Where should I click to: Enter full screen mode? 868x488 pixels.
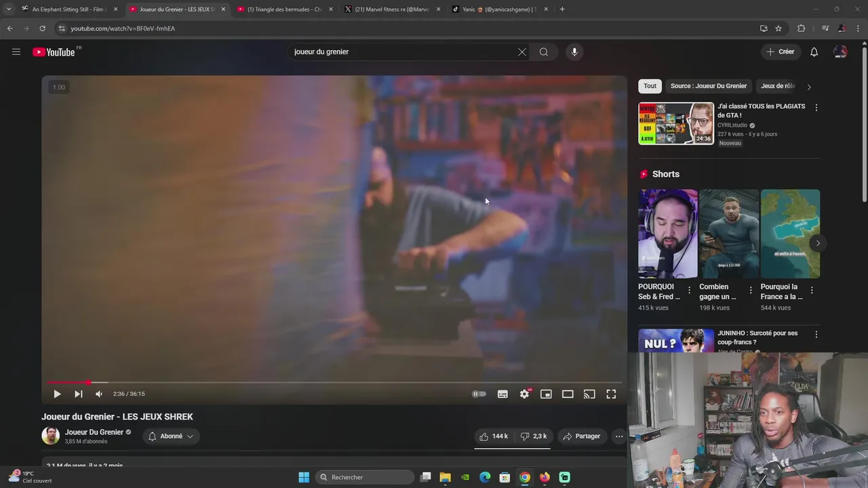click(611, 394)
